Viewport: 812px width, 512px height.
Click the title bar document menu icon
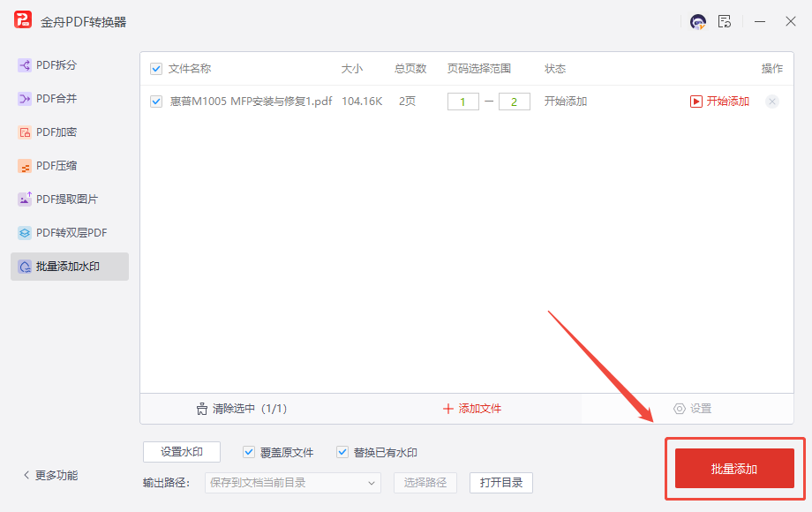(x=725, y=21)
